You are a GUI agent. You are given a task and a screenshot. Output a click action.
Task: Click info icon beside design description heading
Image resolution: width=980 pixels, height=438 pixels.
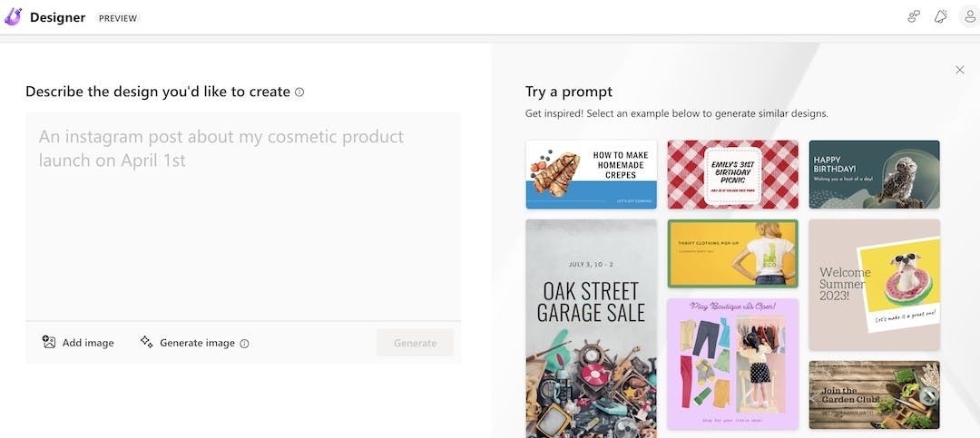[x=299, y=92]
